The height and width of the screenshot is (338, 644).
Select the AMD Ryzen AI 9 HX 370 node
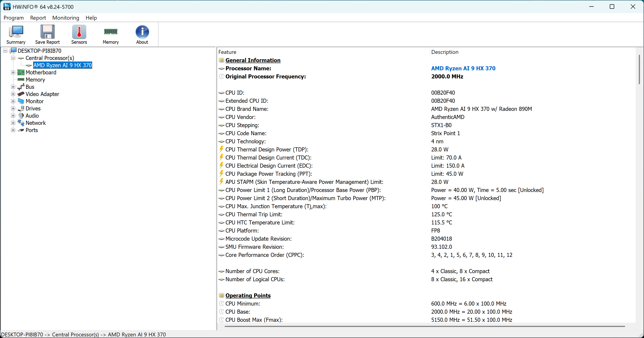tap(62, 65)
